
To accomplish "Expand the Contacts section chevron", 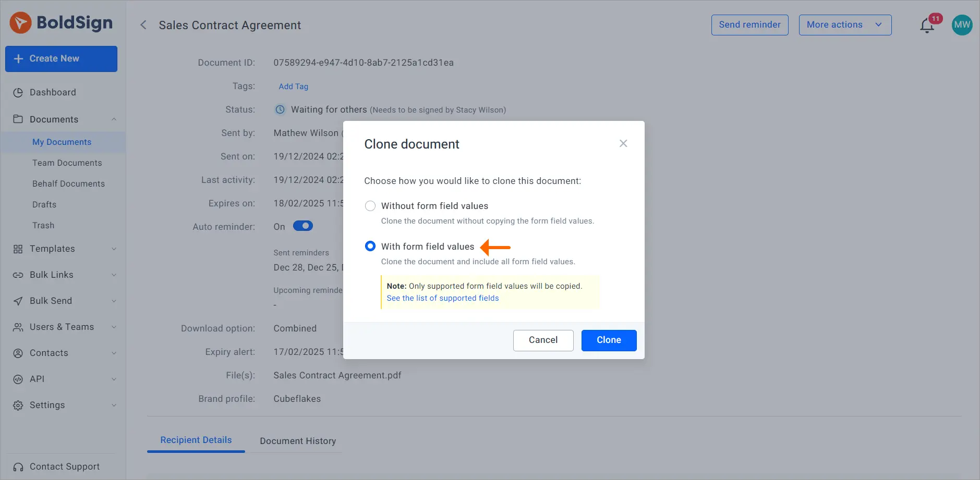I will pyautogui.click(x=114, y=353).
